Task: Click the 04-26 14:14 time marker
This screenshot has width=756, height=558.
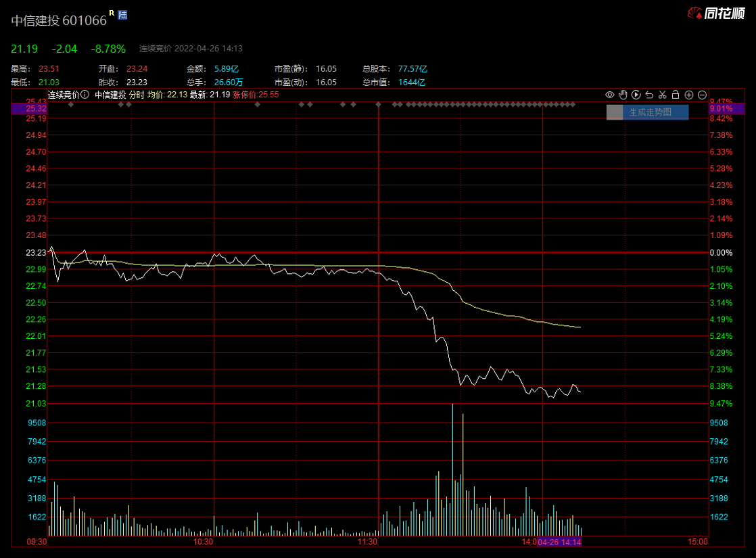Action: pos(559,542)
